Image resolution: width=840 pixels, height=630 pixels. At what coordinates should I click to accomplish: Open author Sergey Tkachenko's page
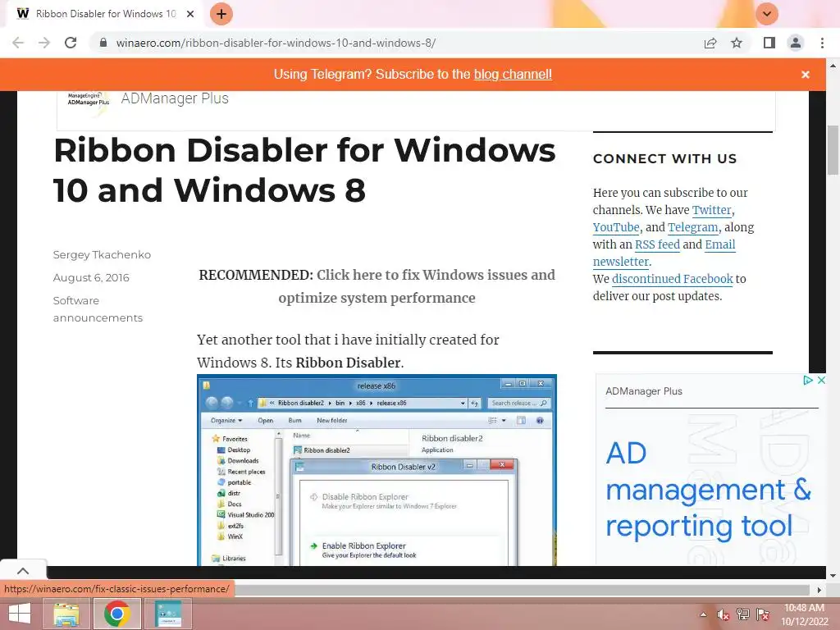point(102,254)
